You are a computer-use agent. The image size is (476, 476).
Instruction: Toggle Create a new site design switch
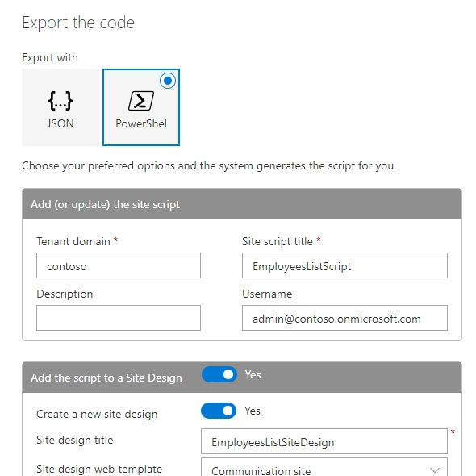(x=219, y=411)
